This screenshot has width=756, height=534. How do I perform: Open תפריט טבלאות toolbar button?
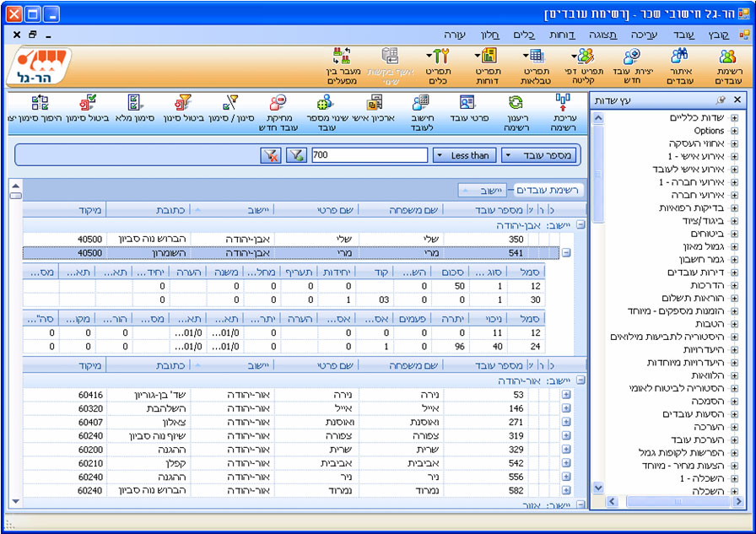tap(536, 66)
